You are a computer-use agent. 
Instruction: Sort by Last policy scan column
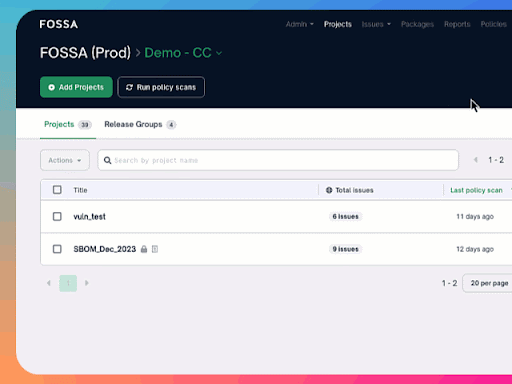point(476,190)
